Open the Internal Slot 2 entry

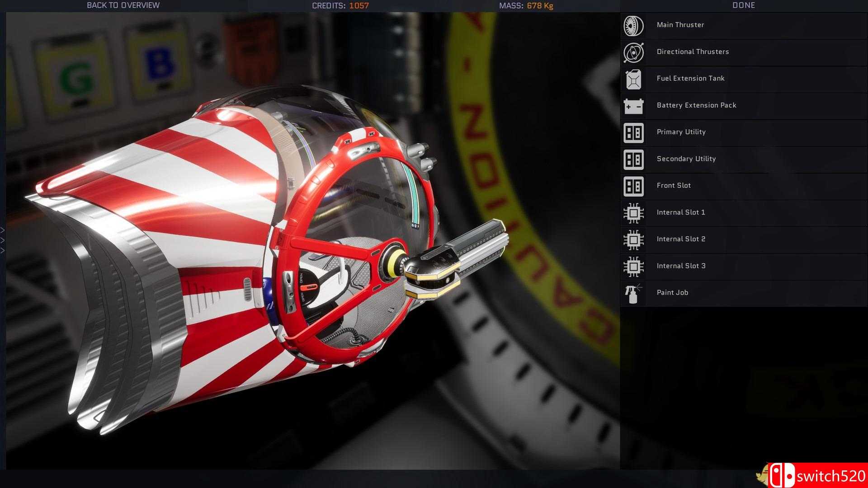click(x=681, y=239)
